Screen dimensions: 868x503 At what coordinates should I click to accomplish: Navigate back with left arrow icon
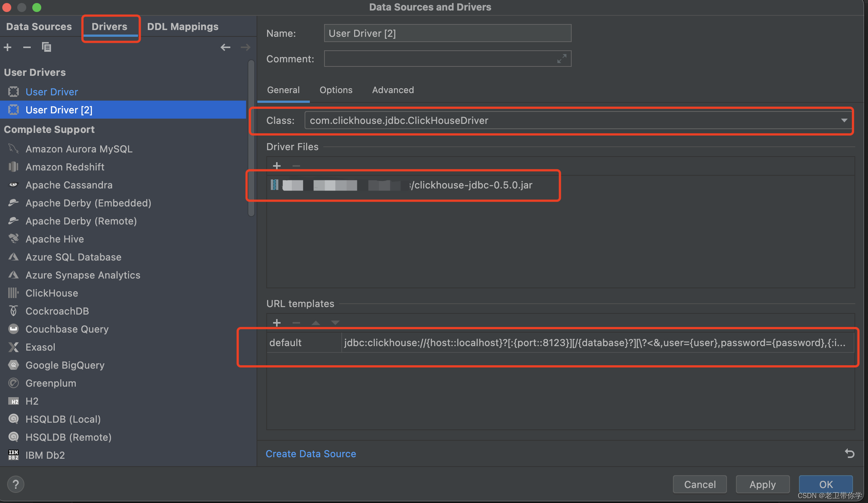(x=225, y=47)
